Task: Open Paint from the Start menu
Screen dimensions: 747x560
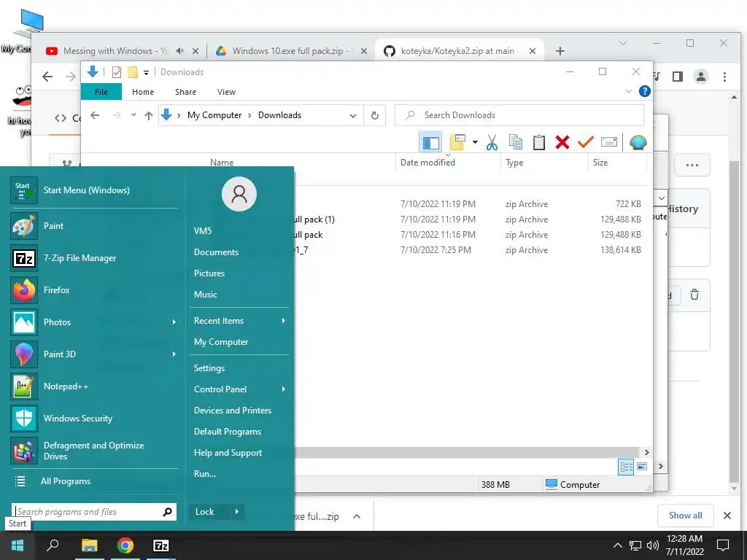Action: tap(94, 226)
